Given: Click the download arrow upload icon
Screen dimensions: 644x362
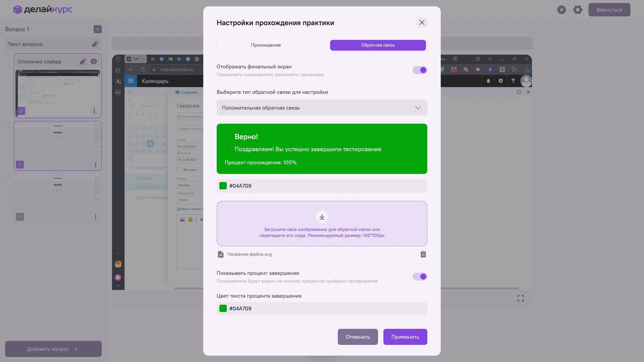Looking at the screenshot, I should (x=322, y=217).
